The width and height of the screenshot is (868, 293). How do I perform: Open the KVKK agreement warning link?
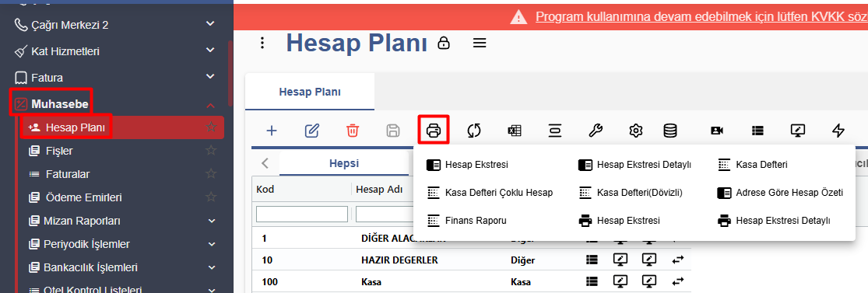pyautogui.click(x=701, y=16)
